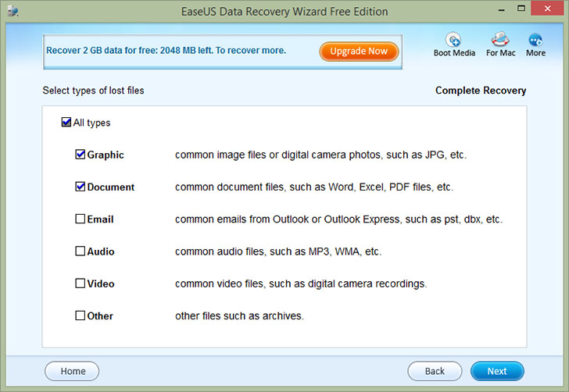This screenshot has height=392, width=569.
Task: Click the Upgrade Now button
Action: click(x=359, y=51)
